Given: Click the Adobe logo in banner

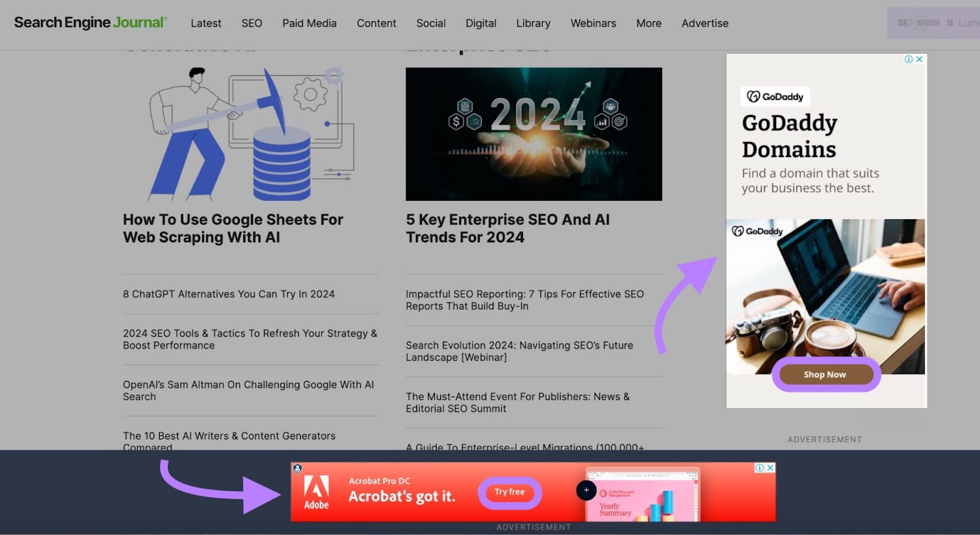Looking at the screenshot, I should point(316,492).
